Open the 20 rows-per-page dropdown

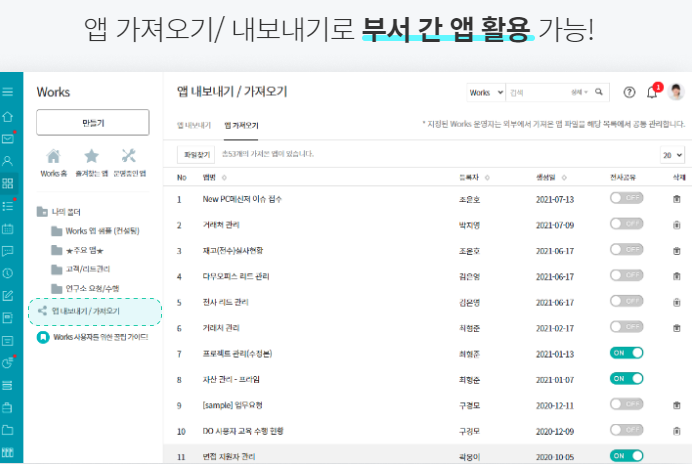click(672, 155)
